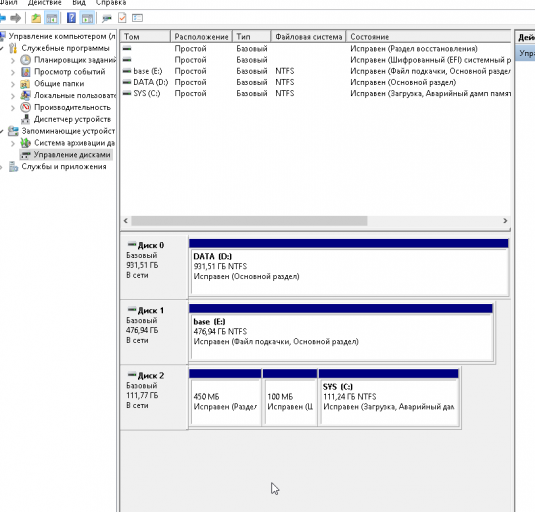The image size is (535, 512).
Task: Expand the Планировщик заданий node
Action: (13, 60)
